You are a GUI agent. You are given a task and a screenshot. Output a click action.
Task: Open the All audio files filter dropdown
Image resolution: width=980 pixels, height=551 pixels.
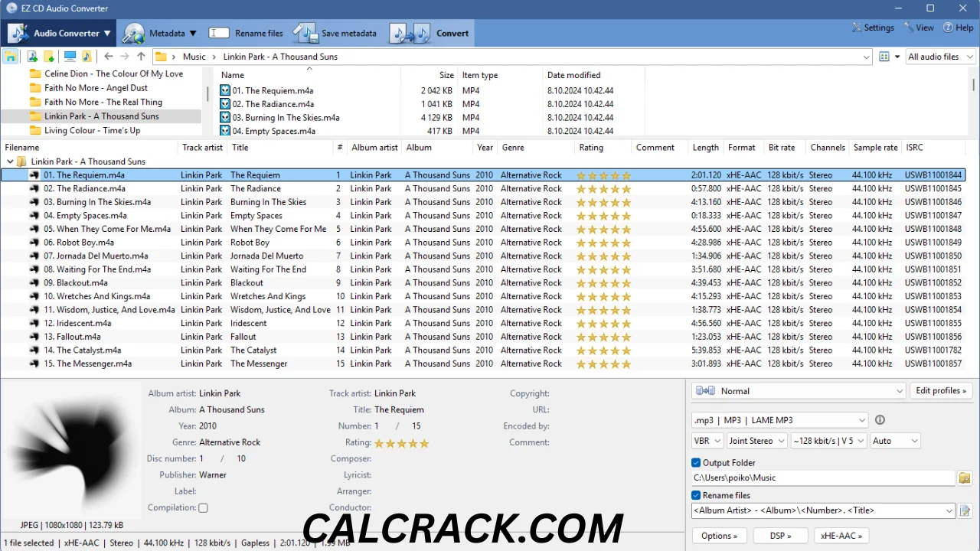click(940, 57)
